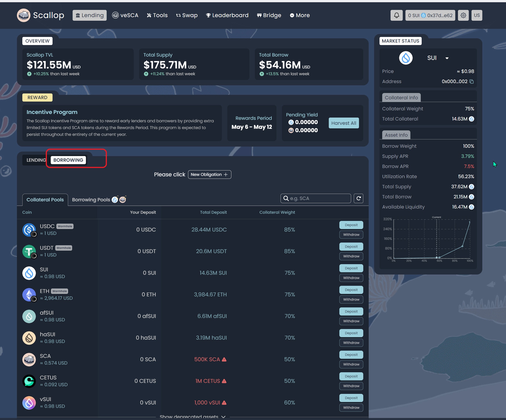This screenshot has height=420, width=506.
Task: Open the settings gear icon
Action: point(463,15)
